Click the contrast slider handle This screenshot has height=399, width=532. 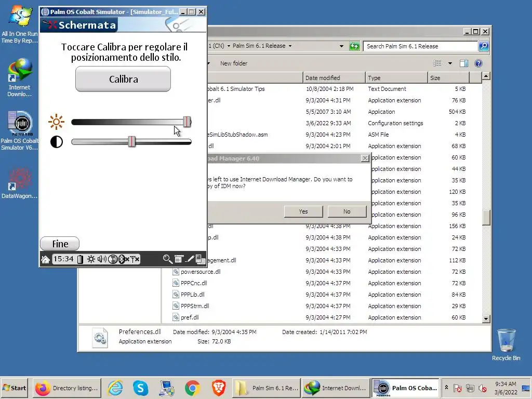click(x=132, y=142)
